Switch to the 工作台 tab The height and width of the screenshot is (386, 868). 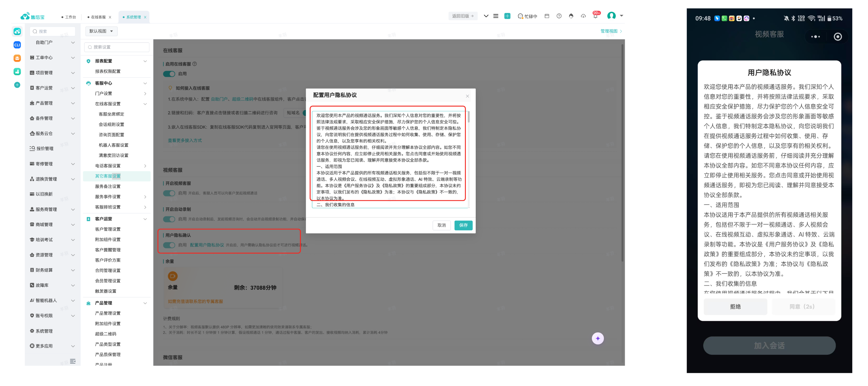(x=69, y=17)
